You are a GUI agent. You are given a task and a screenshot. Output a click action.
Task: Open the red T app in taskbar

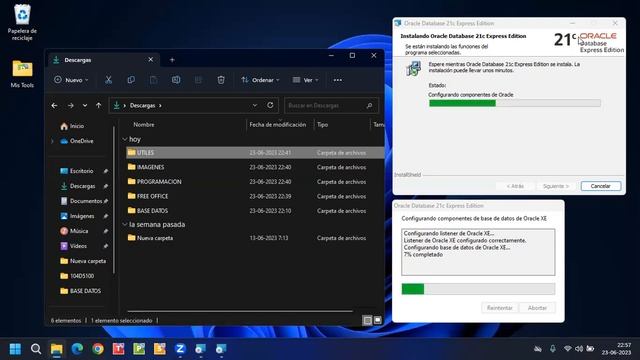point(118,349)
